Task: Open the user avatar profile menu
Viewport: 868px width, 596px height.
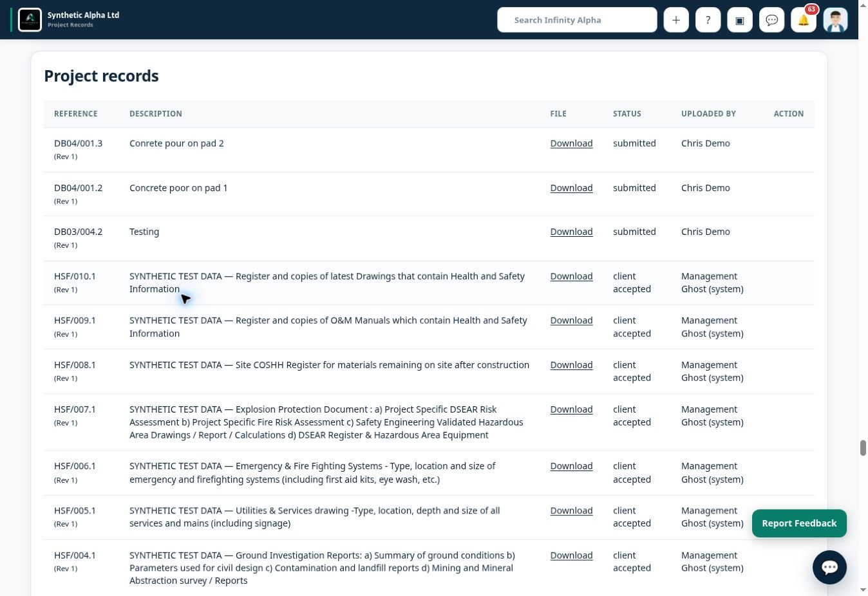Action: (836, 20)
